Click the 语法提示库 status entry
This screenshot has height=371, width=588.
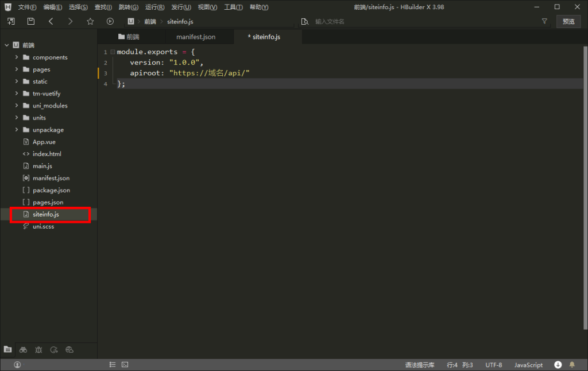(x=420, y=365)
